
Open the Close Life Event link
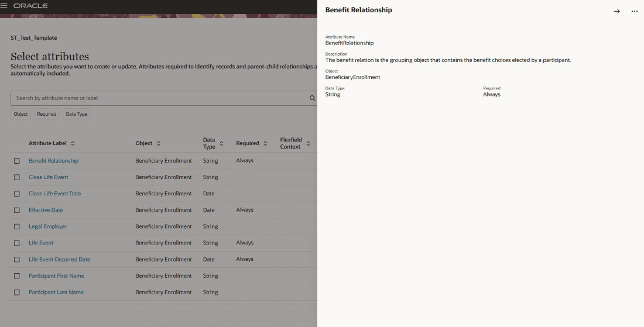pos(49,177)
